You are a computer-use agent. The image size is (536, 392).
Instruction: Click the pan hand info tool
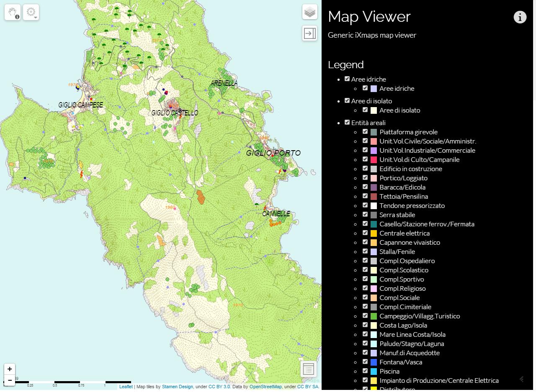[13, 12]
